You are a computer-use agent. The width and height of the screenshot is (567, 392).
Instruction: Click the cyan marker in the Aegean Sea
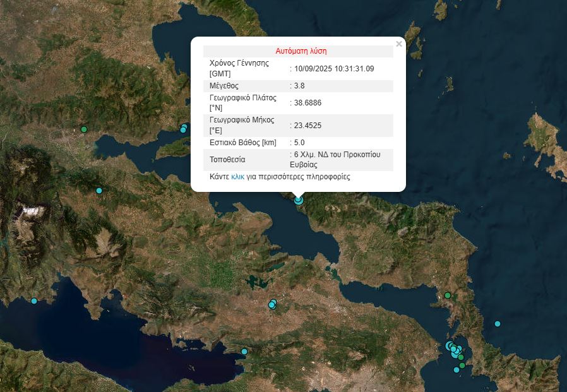tap(498, 324)
